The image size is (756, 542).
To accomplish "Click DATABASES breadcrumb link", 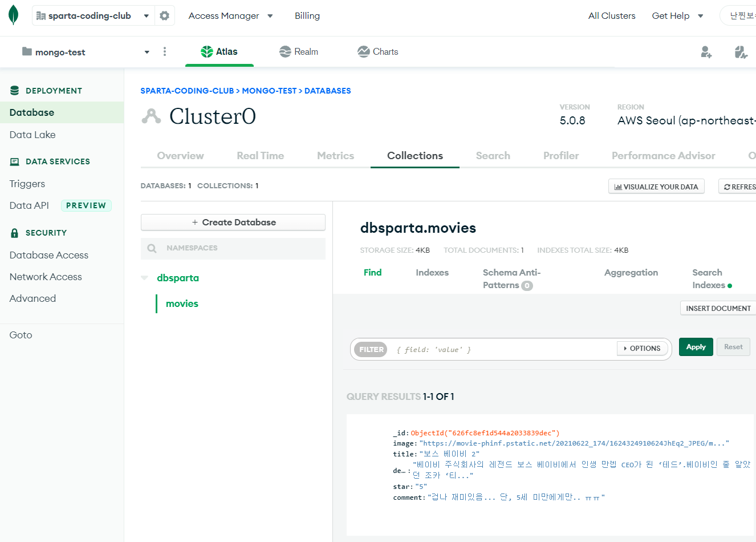I will tap(328, 91).
